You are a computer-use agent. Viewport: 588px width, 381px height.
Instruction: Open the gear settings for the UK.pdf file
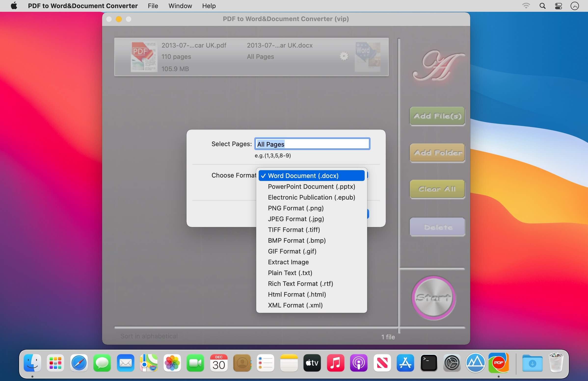click(x=344, y=56)
